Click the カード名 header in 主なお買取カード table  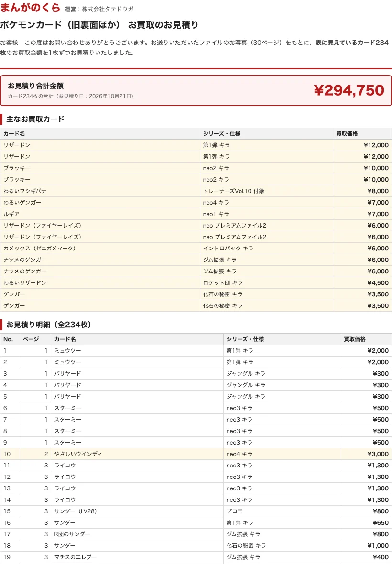(14, 133)
